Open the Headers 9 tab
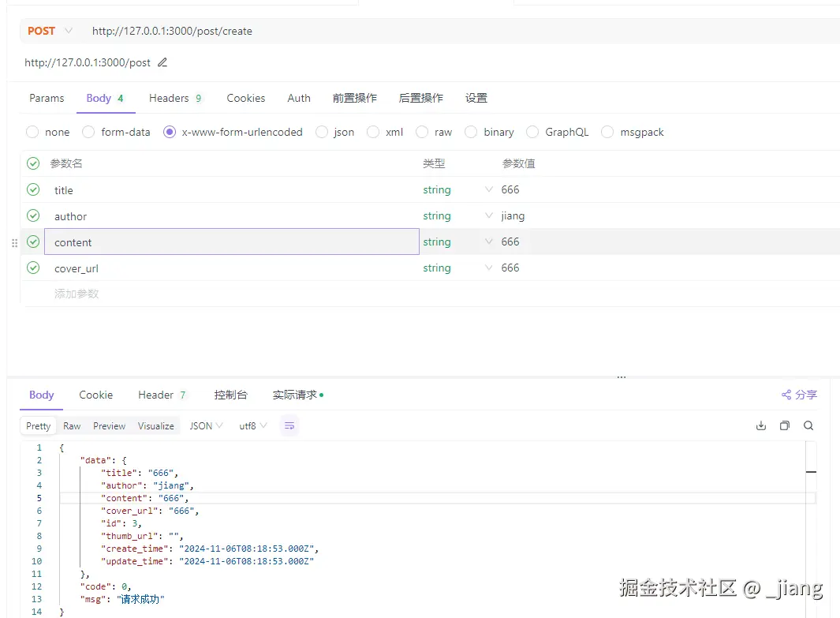 pyautogui.click(x=175, y=98)
